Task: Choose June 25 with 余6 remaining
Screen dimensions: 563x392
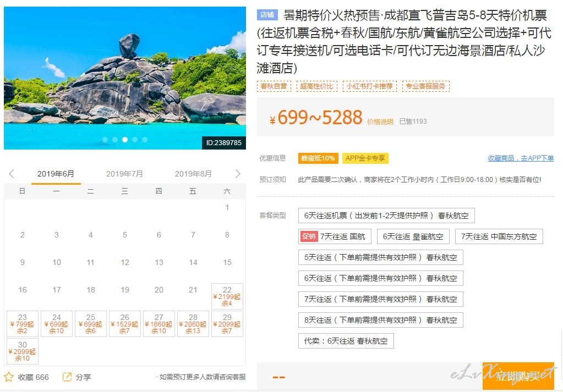Action: point(90,324)
